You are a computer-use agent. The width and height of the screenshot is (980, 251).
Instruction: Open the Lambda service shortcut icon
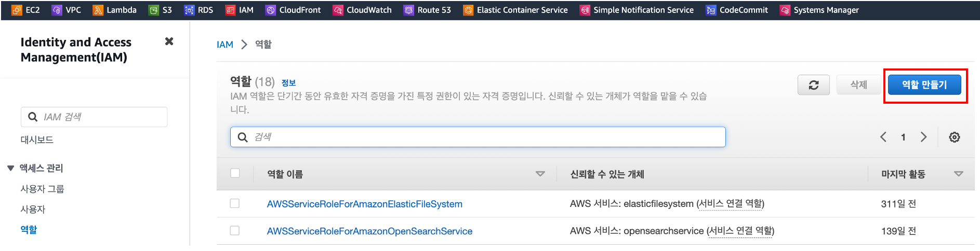point(98,10)
